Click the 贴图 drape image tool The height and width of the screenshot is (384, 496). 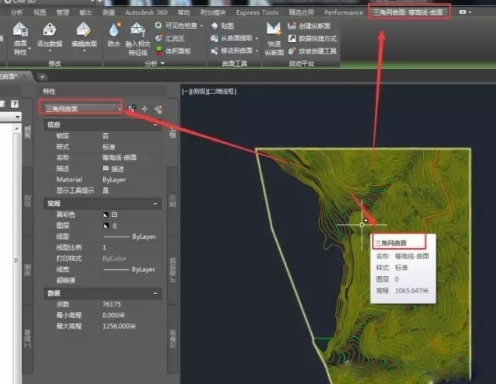[x=222, y=26]
